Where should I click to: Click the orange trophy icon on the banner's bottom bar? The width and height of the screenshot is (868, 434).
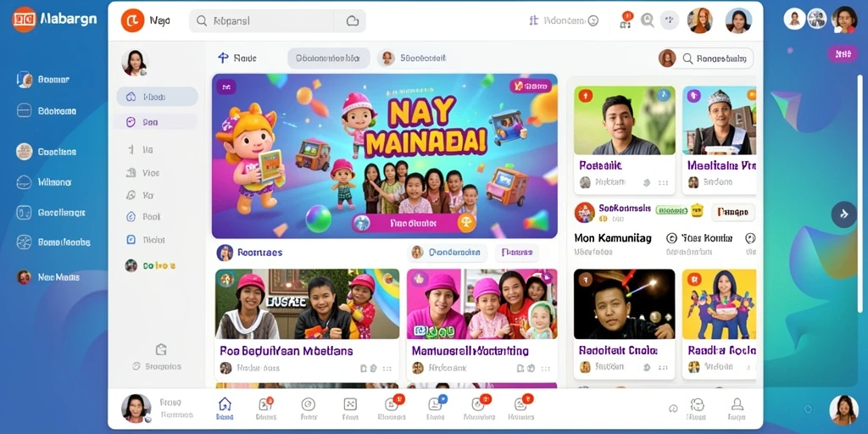(467, 223)
